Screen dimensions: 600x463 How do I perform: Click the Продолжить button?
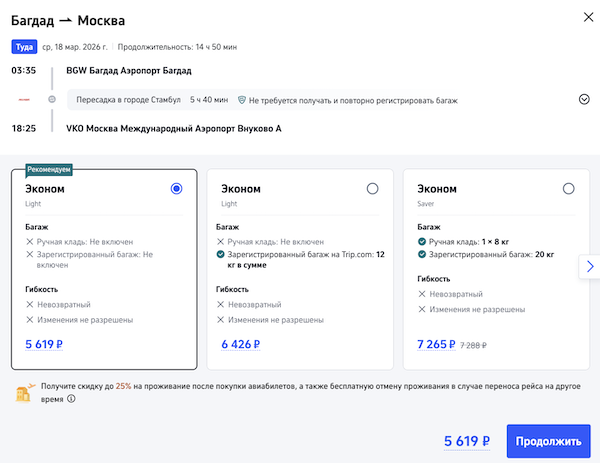click(549, 441)
